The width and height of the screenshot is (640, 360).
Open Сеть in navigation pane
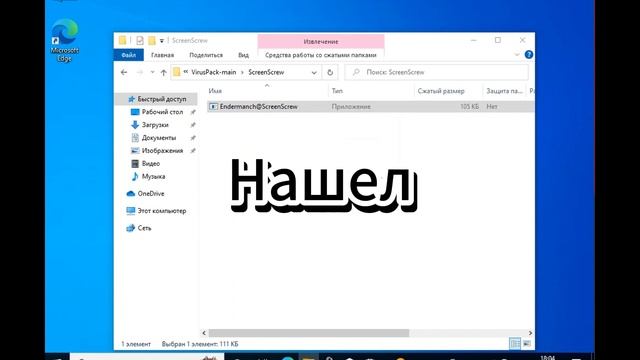(x=139, y=228)
